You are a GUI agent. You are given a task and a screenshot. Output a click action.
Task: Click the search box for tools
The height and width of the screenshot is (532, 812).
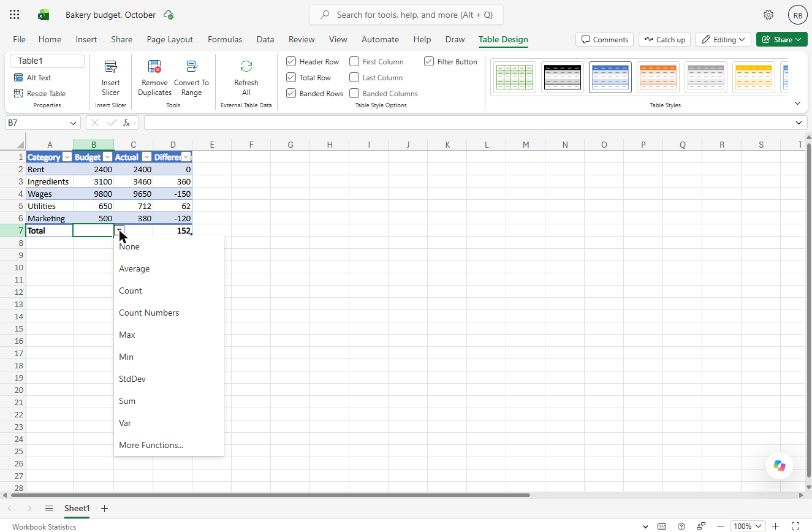click(x=406, y=15)
